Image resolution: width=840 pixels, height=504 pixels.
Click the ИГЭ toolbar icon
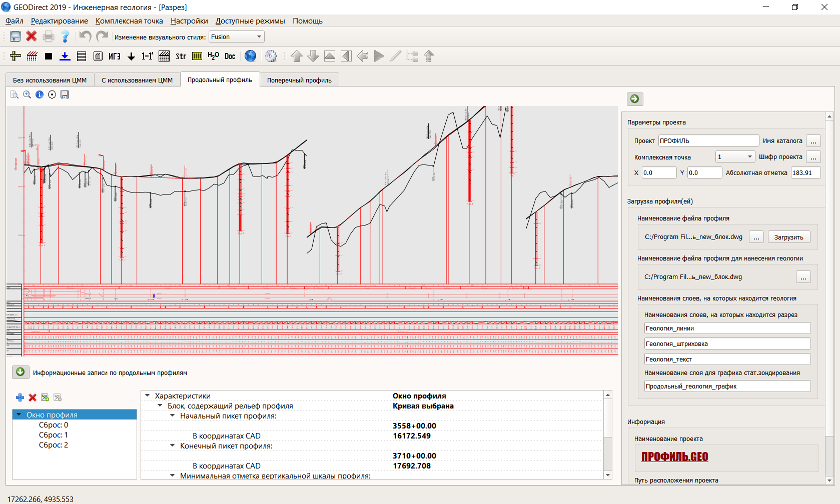tap(115, 56)
